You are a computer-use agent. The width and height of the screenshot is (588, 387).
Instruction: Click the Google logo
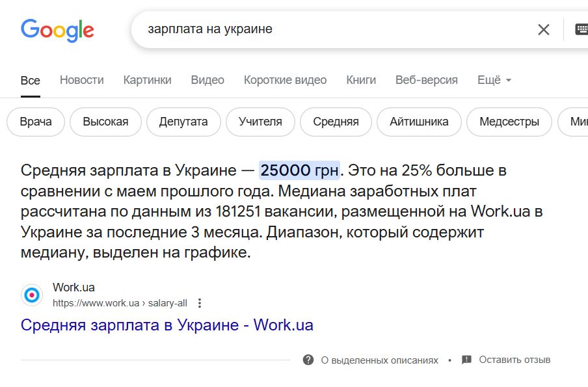(x=57, y=30)
